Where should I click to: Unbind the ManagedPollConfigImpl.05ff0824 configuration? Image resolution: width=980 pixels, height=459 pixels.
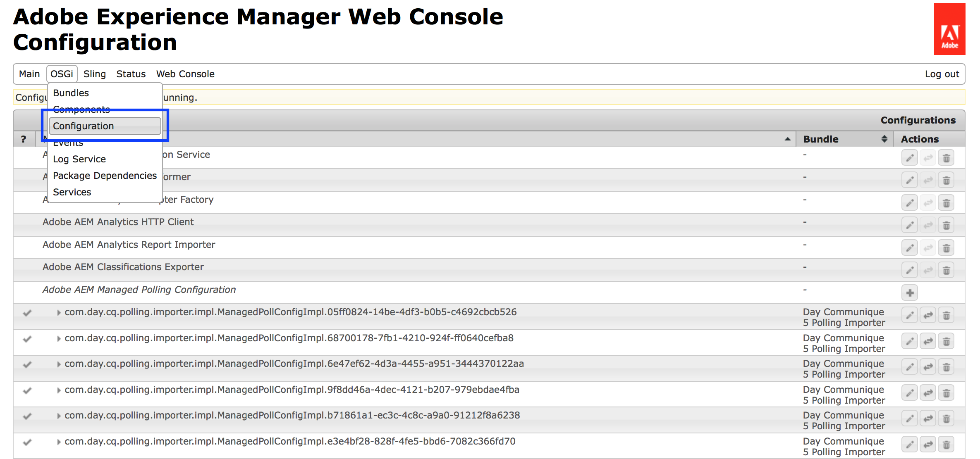(928, 316)
